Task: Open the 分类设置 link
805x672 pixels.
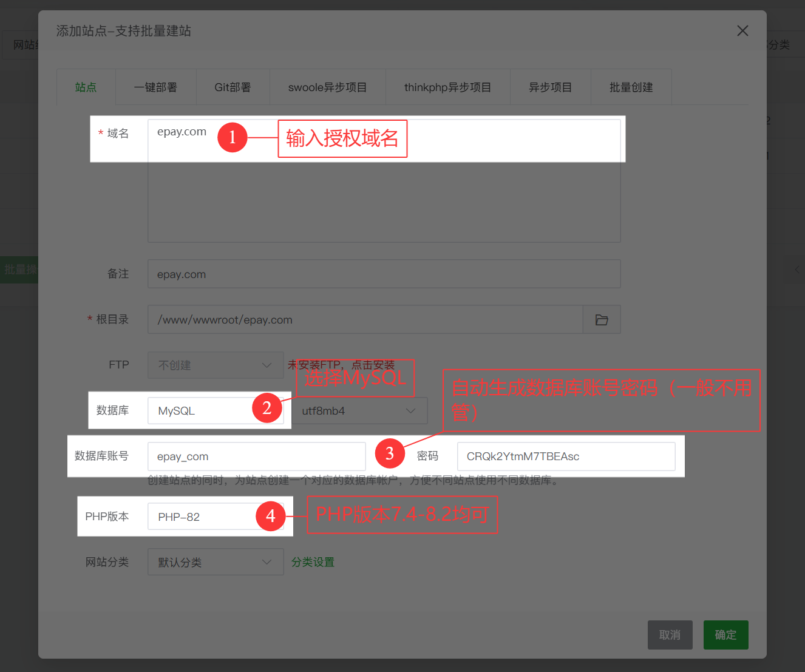Action: 313,563
